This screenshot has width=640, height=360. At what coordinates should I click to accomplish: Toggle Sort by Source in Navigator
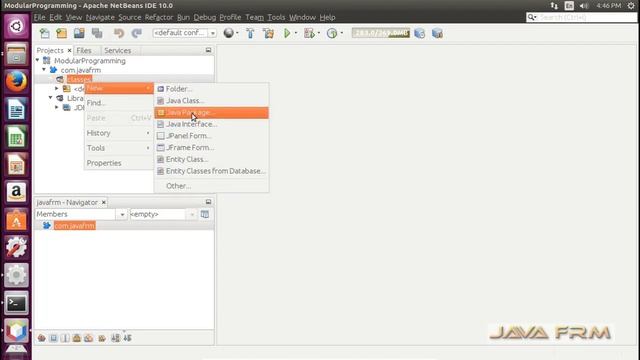tap(128, 338)
